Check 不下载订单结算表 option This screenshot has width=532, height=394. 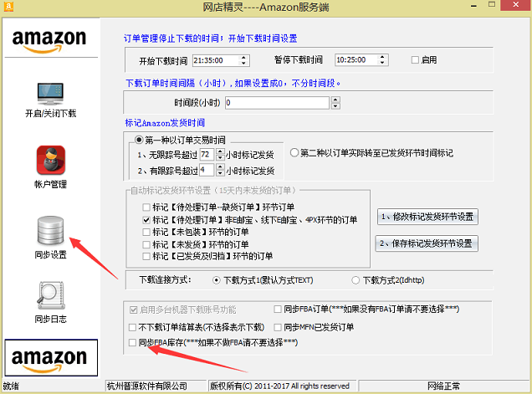132,327
